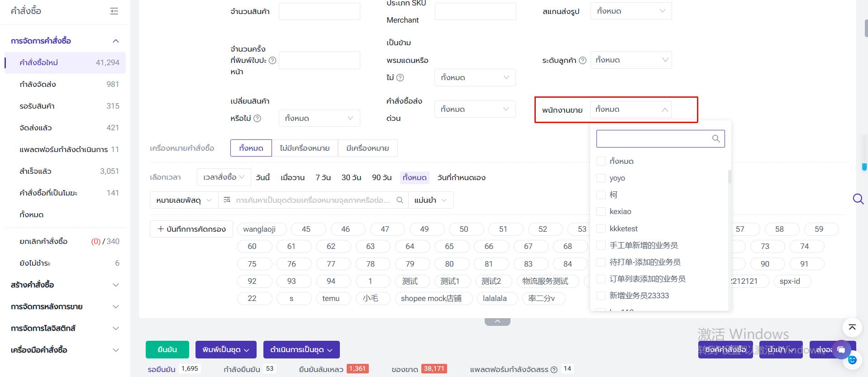Click the scroll-to-top arrow icon
The width and height of the screenshot is (868, 377).
pos(852,327)
